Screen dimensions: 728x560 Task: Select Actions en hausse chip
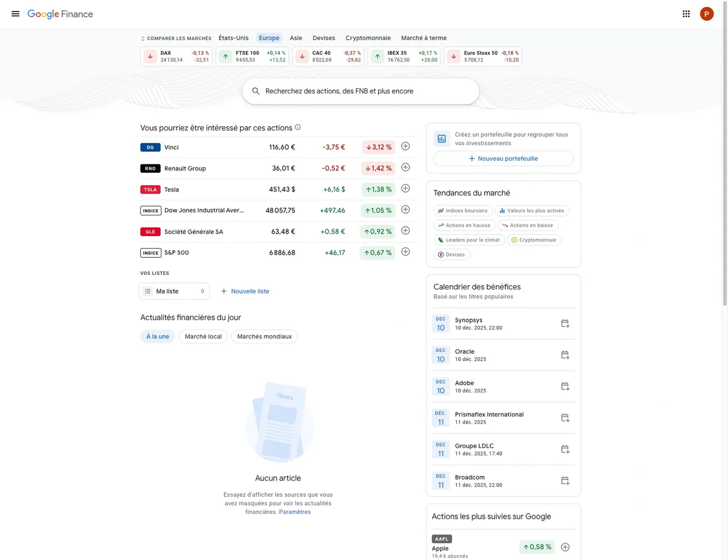(464, 225)
